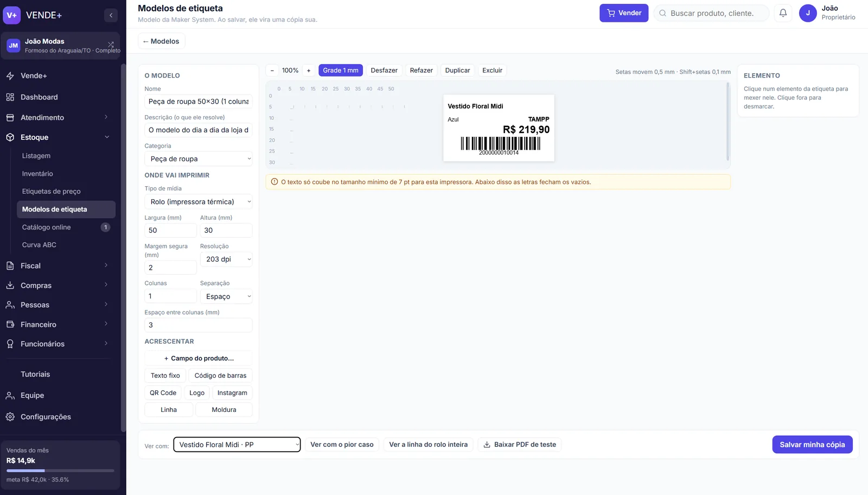Click the Configurações gear icon
The width and height of the screenshot is (868, 495).
(x=10, y=417)
